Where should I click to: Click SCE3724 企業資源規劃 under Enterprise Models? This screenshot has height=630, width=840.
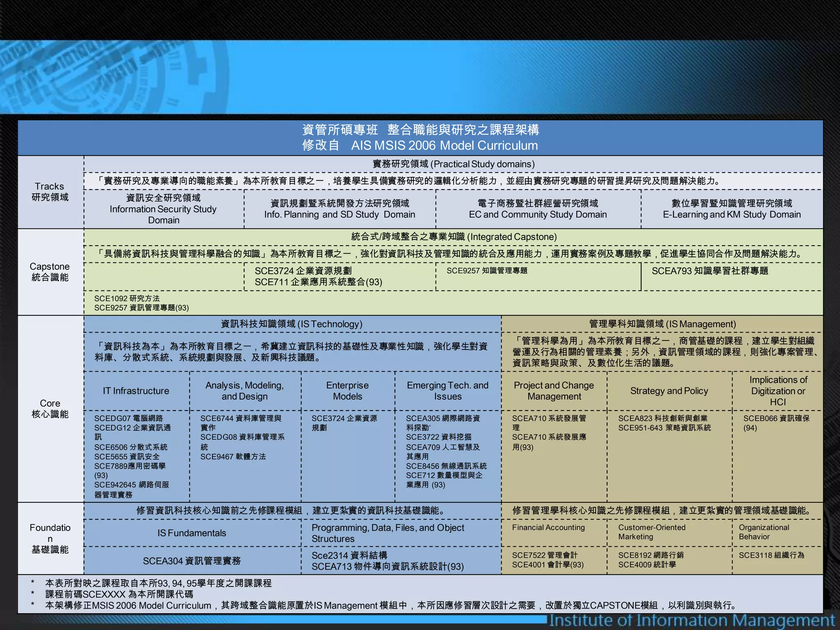[344, 423]
